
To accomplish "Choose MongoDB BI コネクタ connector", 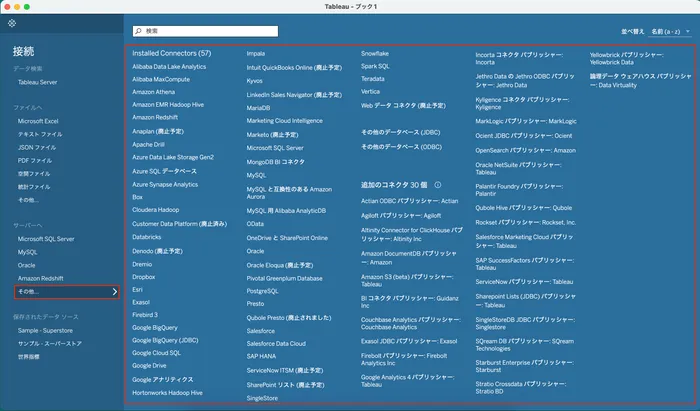I will point(275,162).
